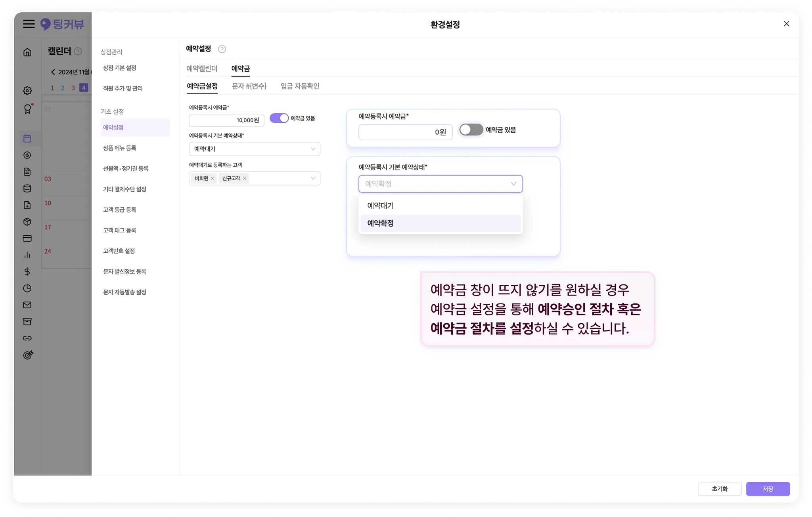Click the home icon in left sidebar
This screenshot has height=517, width=812.
[x=27, y=52]
